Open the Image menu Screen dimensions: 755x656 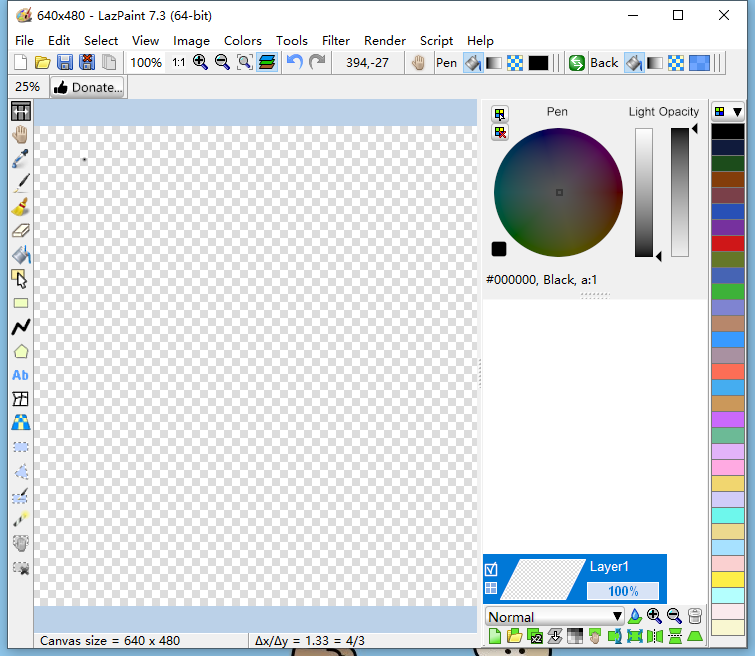[x=191, y=40]
